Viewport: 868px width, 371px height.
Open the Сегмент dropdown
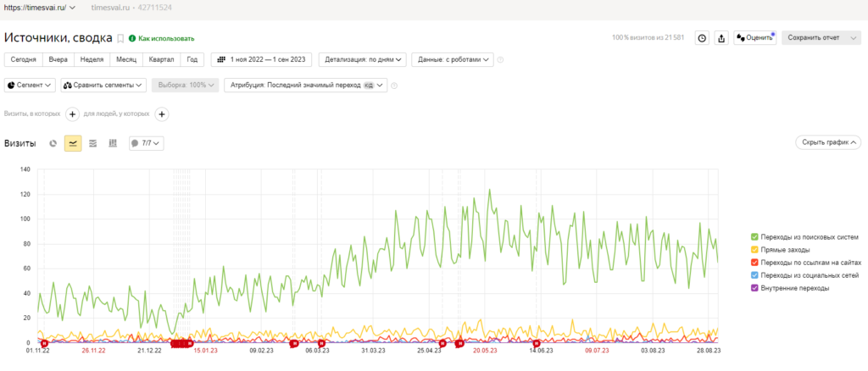pos(30,86)
